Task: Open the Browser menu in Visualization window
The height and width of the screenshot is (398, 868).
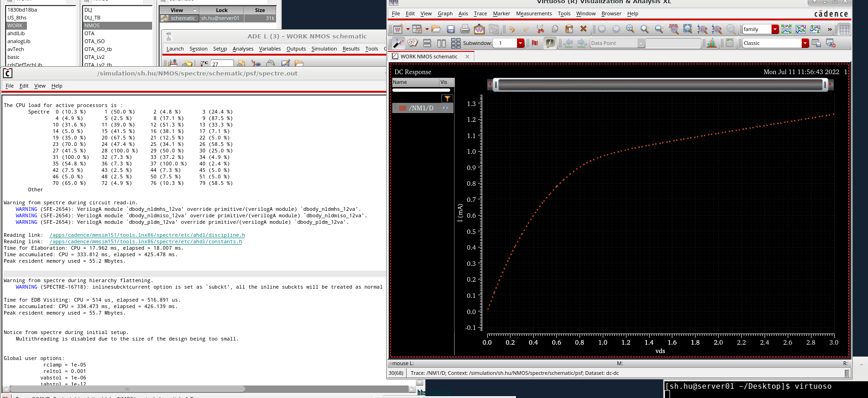Action: 611,13
